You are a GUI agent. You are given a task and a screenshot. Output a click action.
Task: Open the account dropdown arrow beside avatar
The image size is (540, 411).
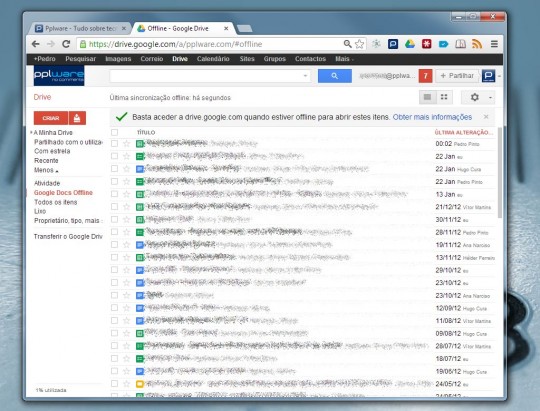pyautogui.click(x=499, y=76)
